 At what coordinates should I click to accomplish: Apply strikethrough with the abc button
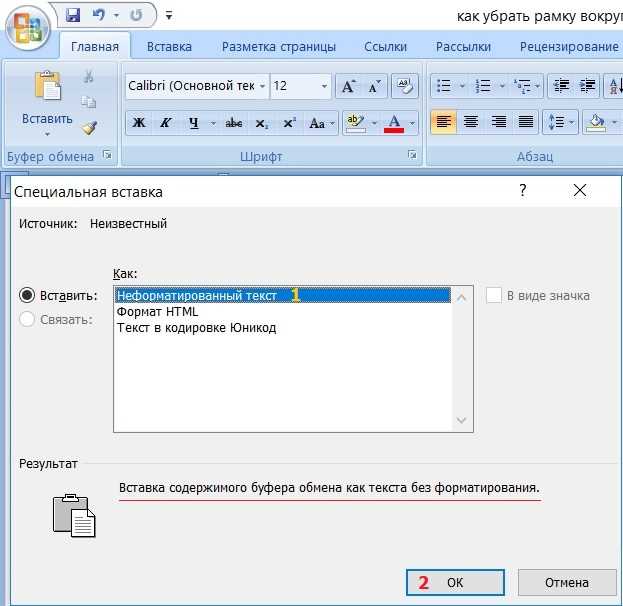[x=234, y=123]
